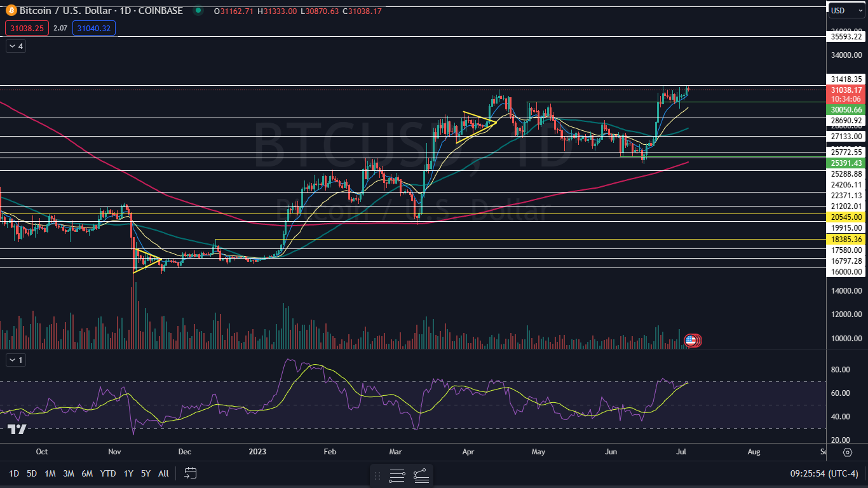The image size is (868, 488).
Task: Click the 24206.11 price level label
Action: click(847, 185)
